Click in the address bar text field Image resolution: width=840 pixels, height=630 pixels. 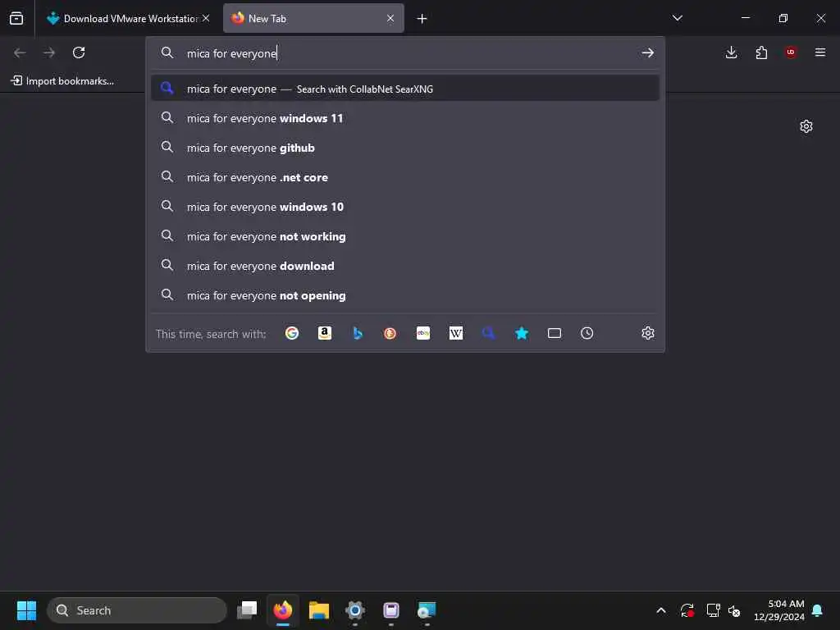click(x=407, y=53)
